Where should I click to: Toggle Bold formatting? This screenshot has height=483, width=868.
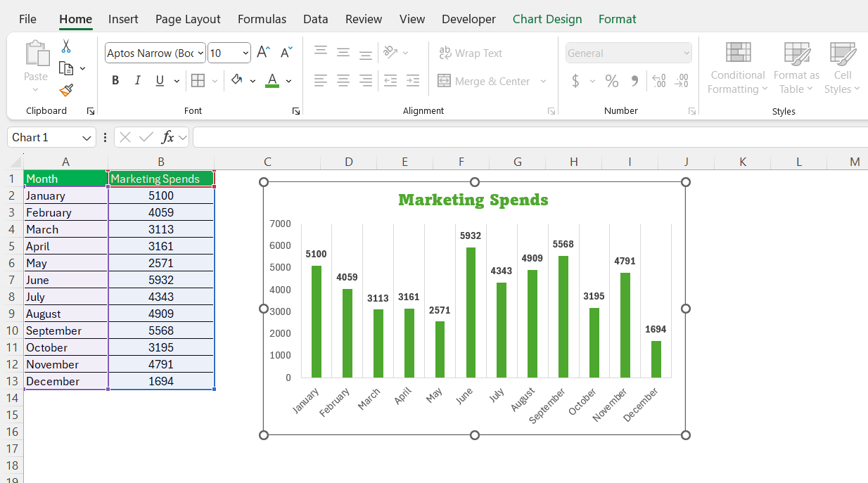tap(115, 81)
